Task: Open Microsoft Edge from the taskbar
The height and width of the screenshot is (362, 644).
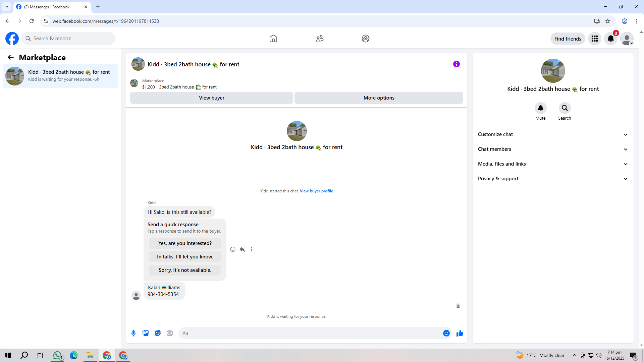Action: [x=74, y=355]
